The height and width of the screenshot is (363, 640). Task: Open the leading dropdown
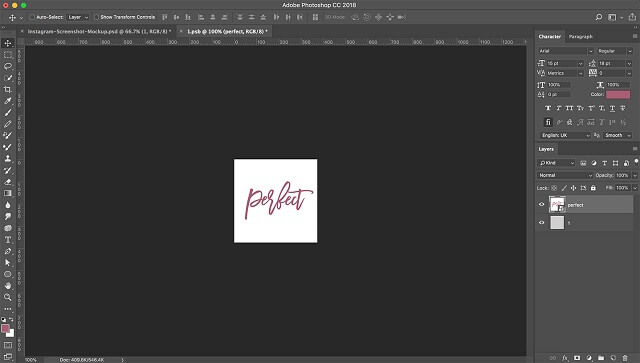[x=629, y=63]
